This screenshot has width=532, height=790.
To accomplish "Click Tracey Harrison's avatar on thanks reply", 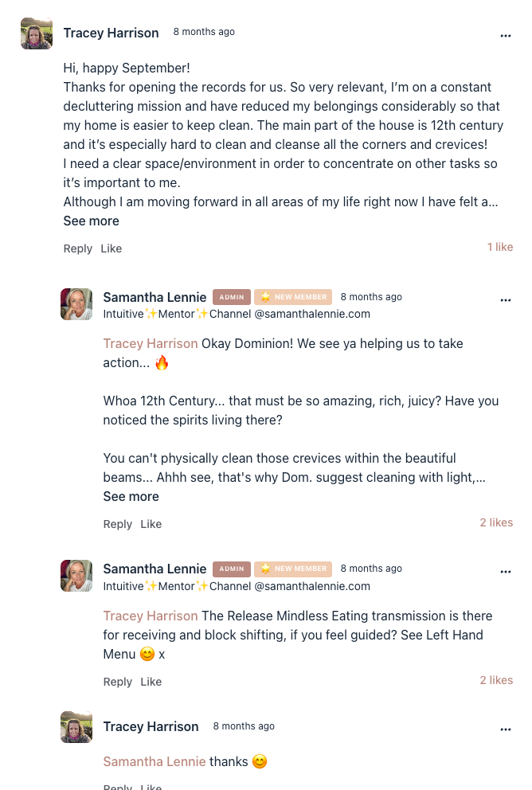I will tap(76, 727).
